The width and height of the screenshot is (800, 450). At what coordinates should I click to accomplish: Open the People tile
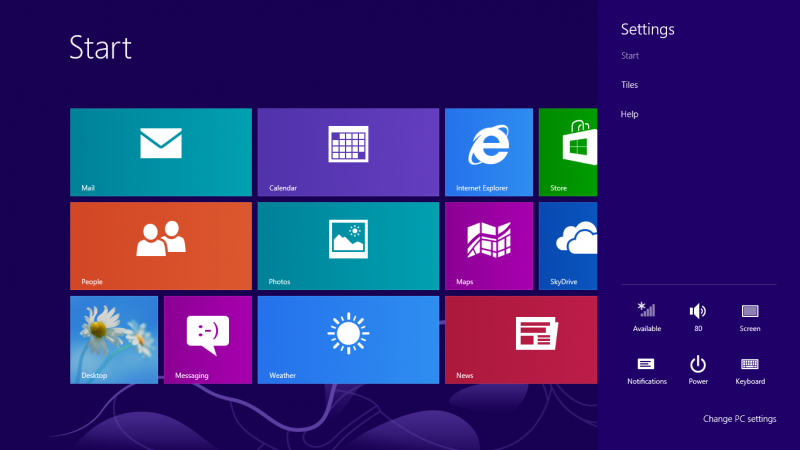[160, 245]
